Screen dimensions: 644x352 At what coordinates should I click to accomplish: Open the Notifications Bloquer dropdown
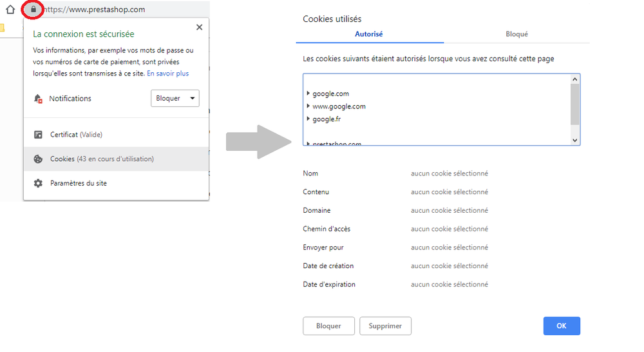175,99
